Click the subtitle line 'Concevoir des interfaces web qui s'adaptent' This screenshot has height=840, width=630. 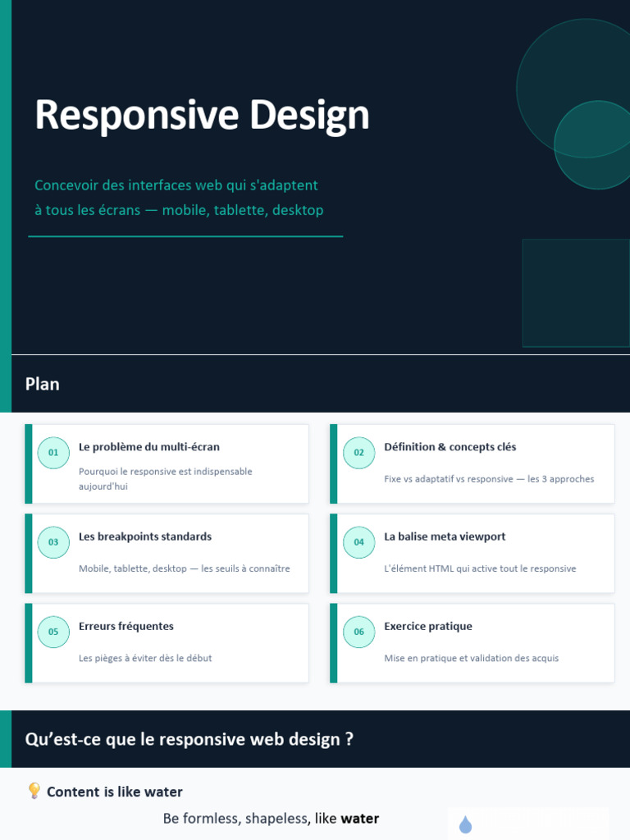pos(176,185)
